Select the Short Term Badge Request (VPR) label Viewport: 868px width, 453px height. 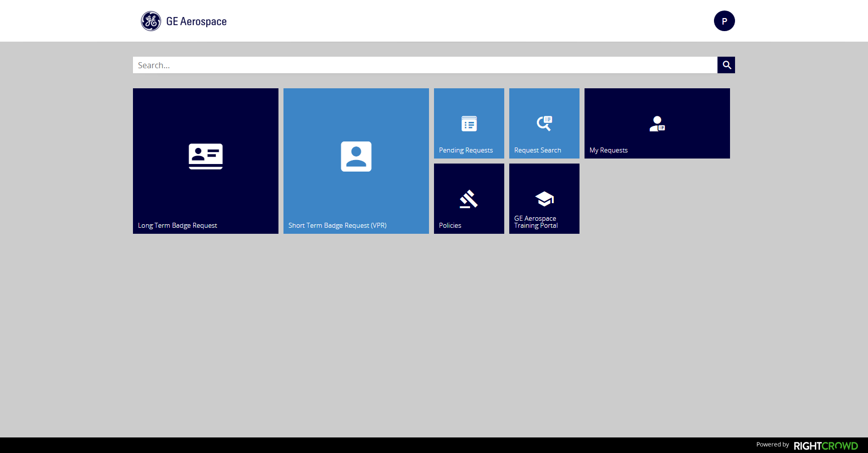337,226
